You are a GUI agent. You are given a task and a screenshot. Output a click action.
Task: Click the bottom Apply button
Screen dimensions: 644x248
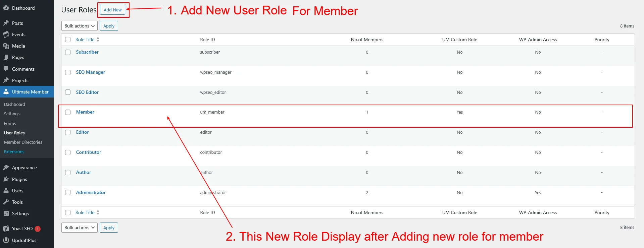[x=109, y=228]
